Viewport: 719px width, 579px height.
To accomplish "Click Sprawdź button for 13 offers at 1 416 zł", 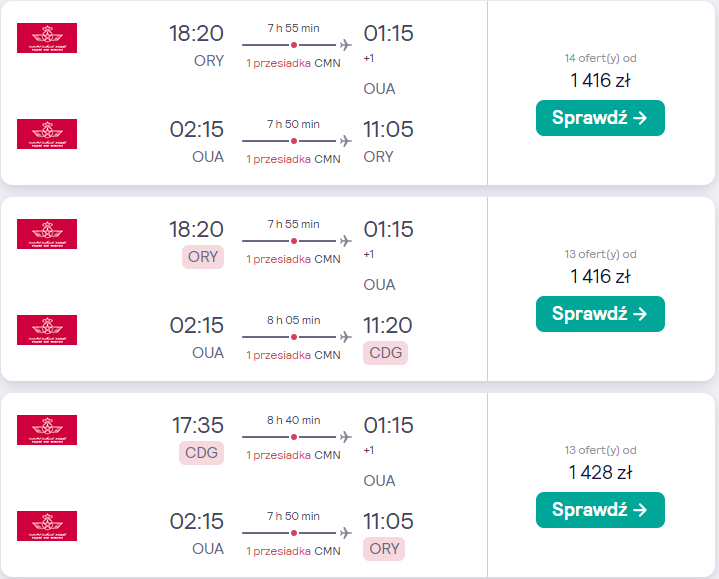I will pos(600,314).
